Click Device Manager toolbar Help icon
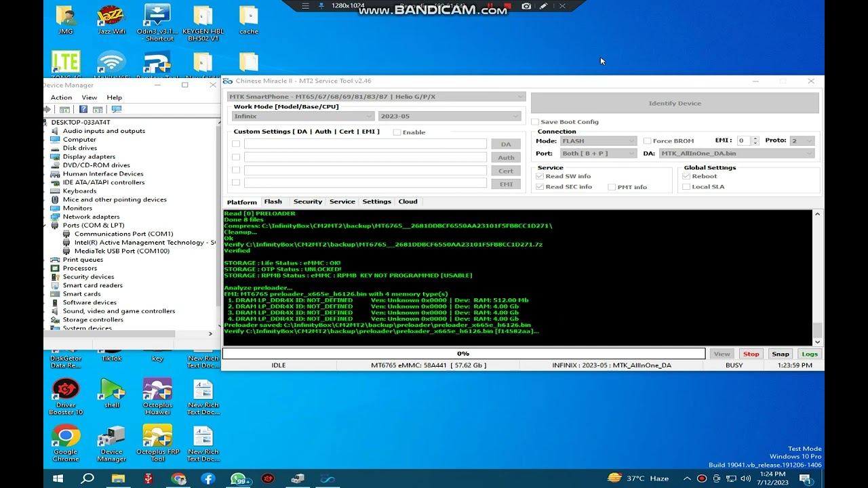 [x=83, y=109]
